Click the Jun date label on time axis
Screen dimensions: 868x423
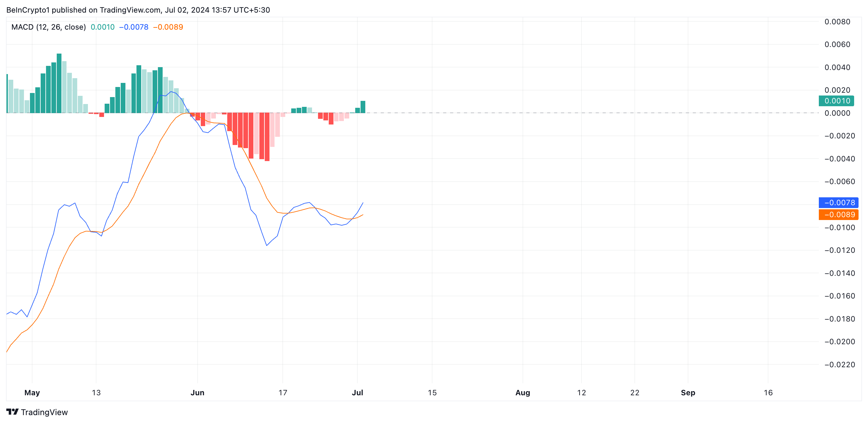pos(197,393)
